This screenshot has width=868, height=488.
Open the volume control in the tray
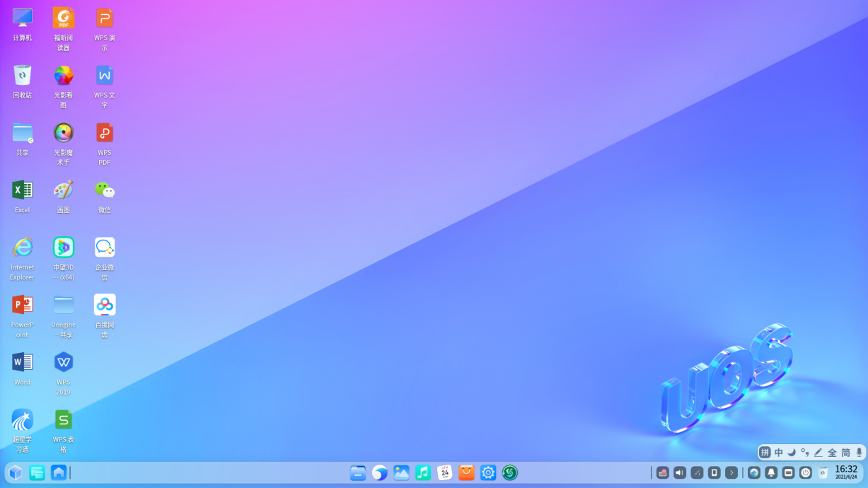pos(679,472)
